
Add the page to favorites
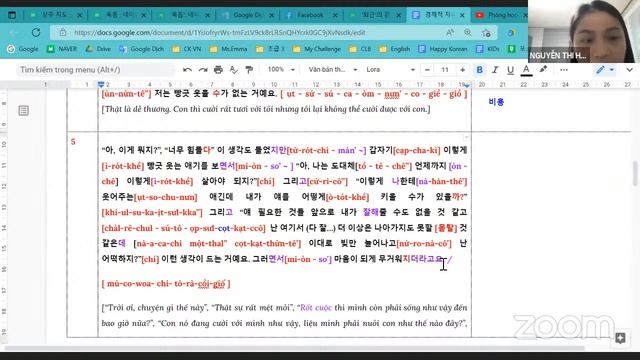coord(486,33)
